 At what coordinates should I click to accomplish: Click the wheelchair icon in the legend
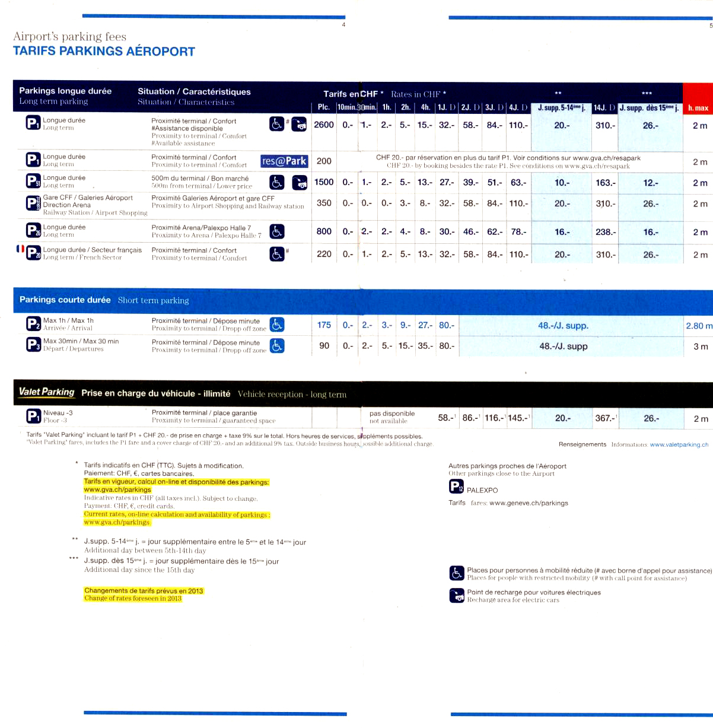(x=456, y=573)
